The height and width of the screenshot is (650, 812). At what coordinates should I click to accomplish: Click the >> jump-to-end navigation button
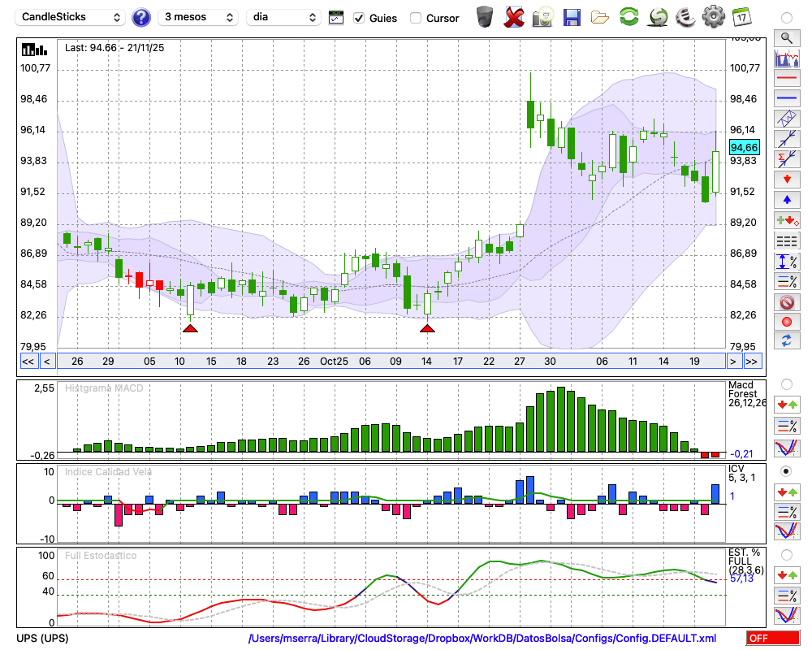click(x=752, y=361)
